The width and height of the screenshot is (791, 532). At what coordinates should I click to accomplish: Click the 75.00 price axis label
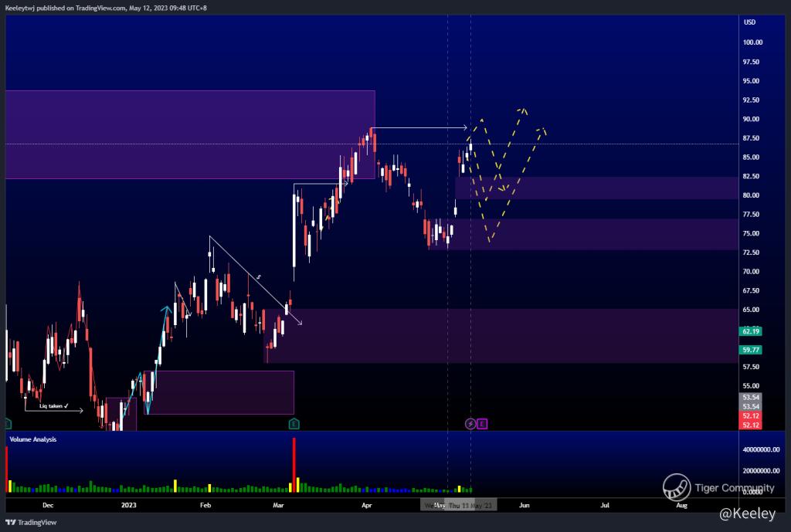click(751, 233)
